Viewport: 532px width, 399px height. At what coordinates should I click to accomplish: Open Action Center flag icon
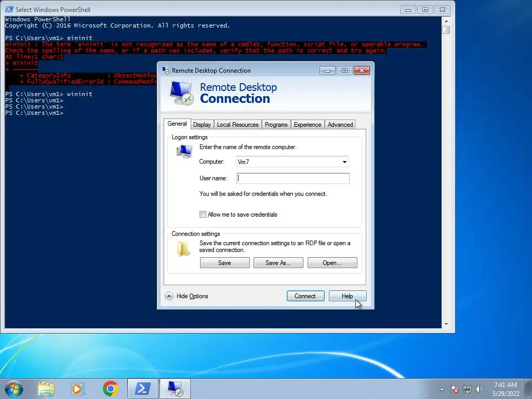point(455,389)
